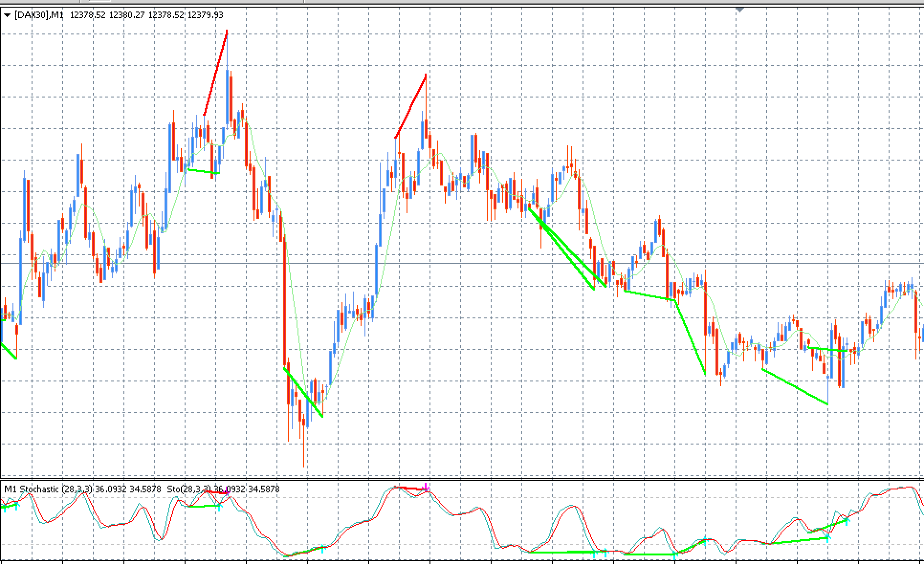Click the gray chart shift triangle marker
The image size is (924, 565).
(x=740, y=9)
